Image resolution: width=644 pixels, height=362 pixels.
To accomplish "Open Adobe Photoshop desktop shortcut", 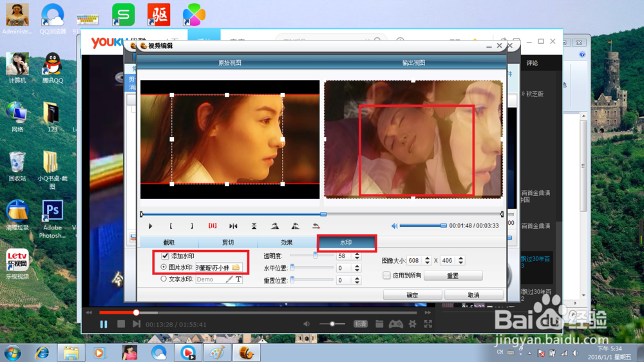I will [53, 219].
